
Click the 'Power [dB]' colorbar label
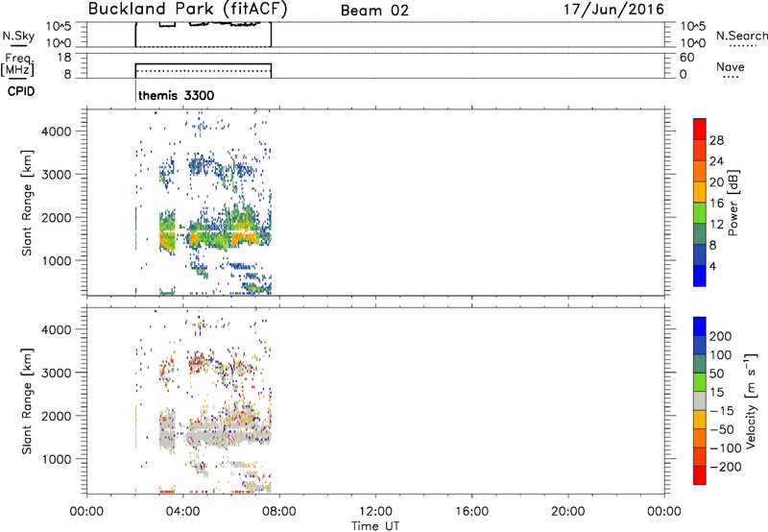[x=732, y=203]
